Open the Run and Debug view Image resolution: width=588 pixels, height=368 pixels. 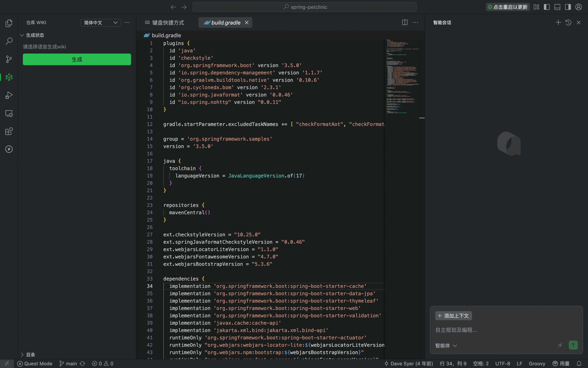pos(9,95)
